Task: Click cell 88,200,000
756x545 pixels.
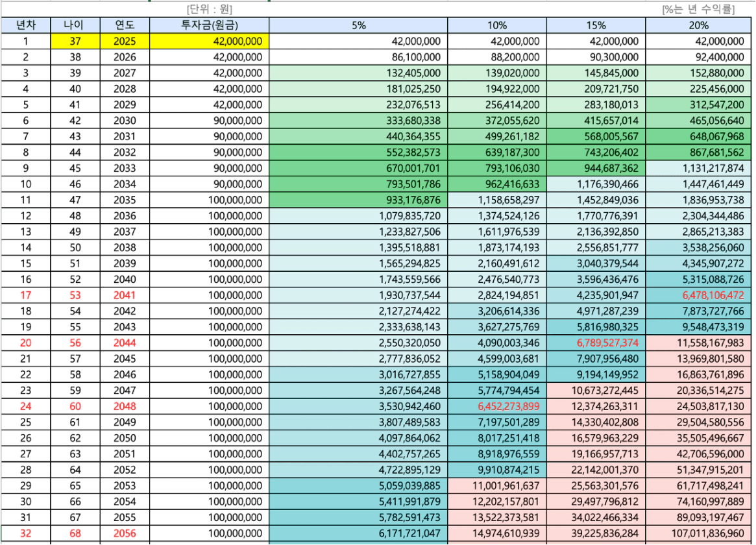Action: [x=497, y=57]
